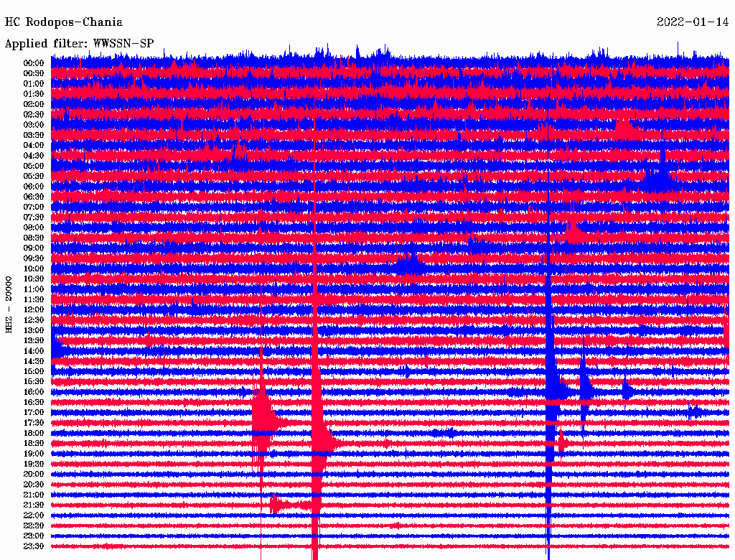735x560 pixels.
Task: Click the 08:30 time label
Action: click(x=33, y=238)
